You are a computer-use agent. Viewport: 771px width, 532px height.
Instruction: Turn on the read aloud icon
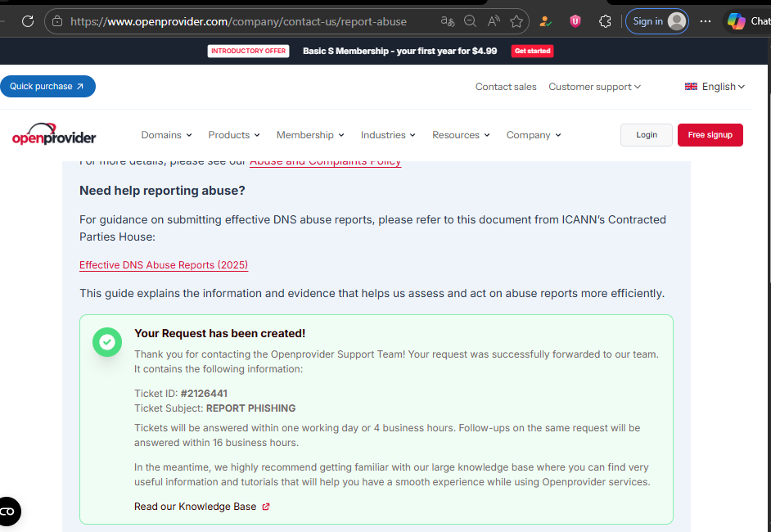pos(494,21)
